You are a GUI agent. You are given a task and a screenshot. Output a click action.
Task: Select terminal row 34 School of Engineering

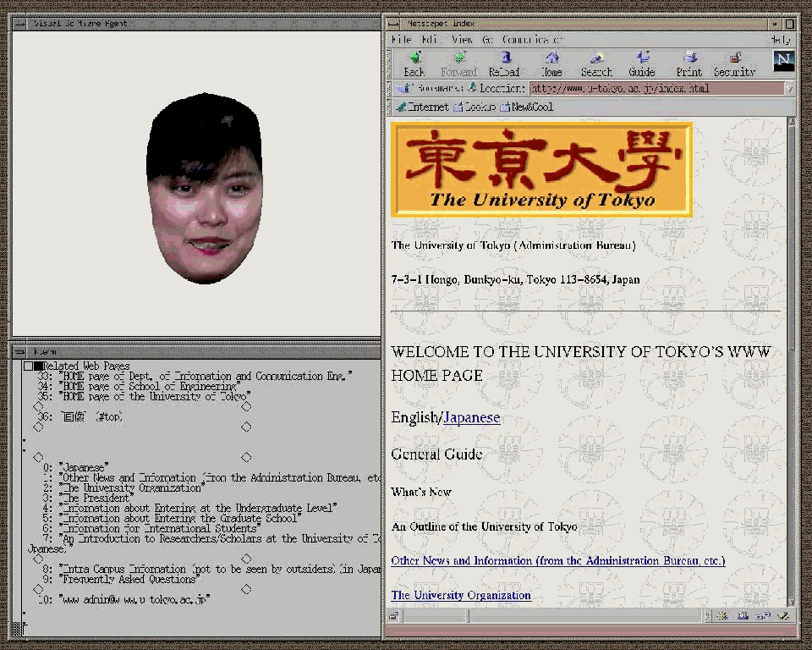140,387
